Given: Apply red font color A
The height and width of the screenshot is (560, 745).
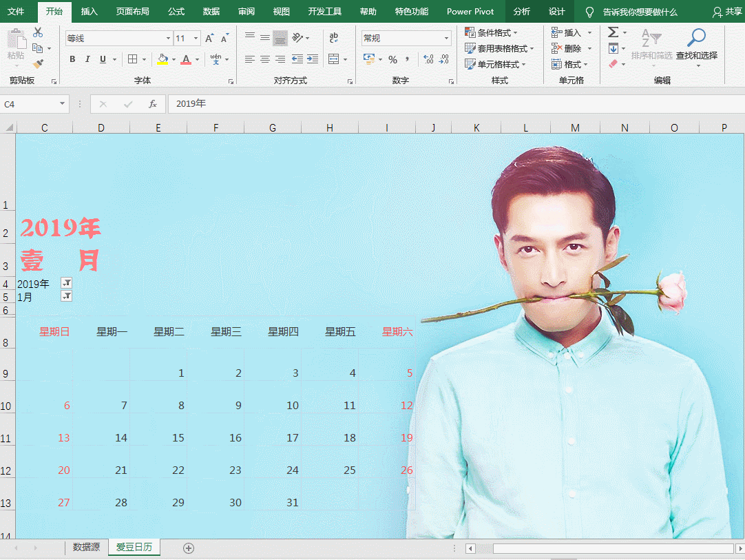Looking at the screenshot, I should coord(186,59).
